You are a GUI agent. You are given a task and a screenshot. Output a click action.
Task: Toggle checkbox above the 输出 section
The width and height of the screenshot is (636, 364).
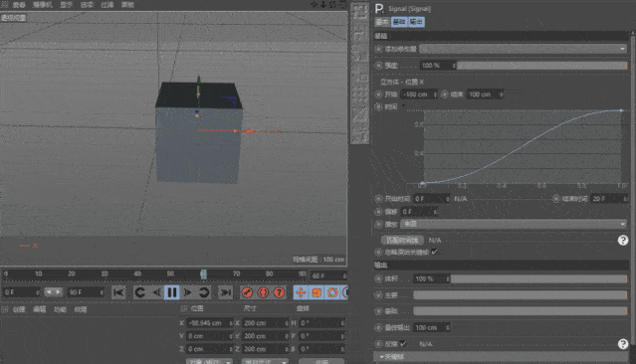pyautogui.click(x=434, y=253)
